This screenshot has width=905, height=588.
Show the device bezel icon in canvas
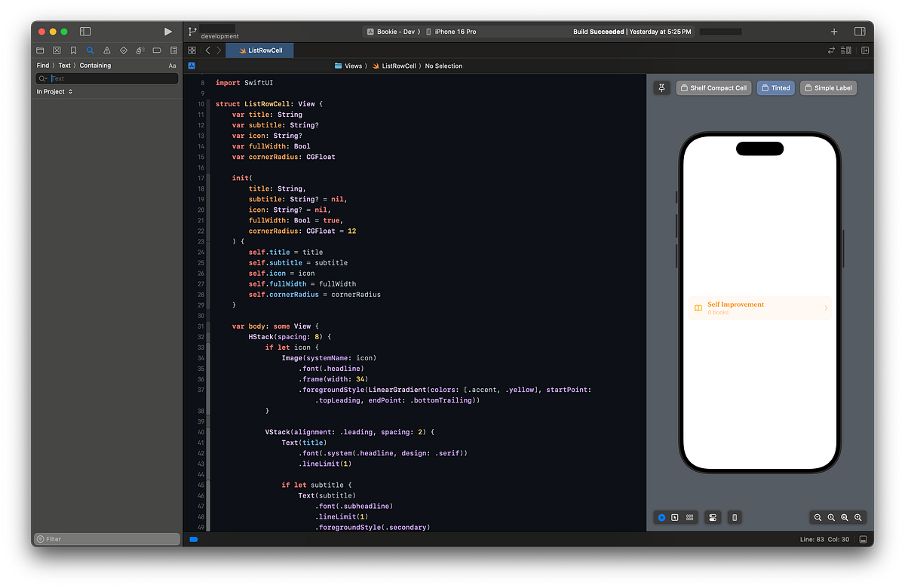734,517
